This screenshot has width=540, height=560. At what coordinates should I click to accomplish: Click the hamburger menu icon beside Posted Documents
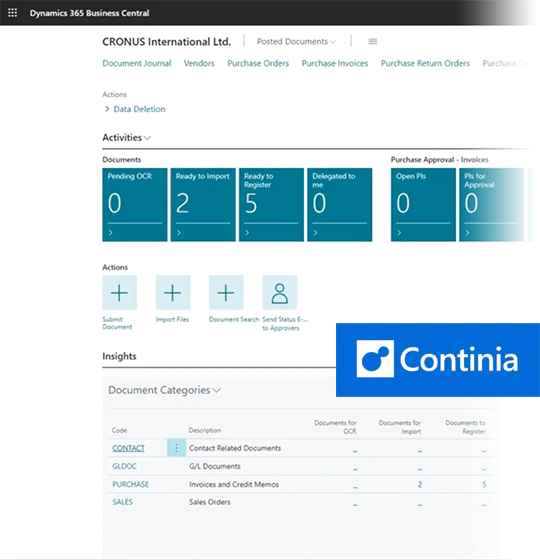click(x=372, y=41)
